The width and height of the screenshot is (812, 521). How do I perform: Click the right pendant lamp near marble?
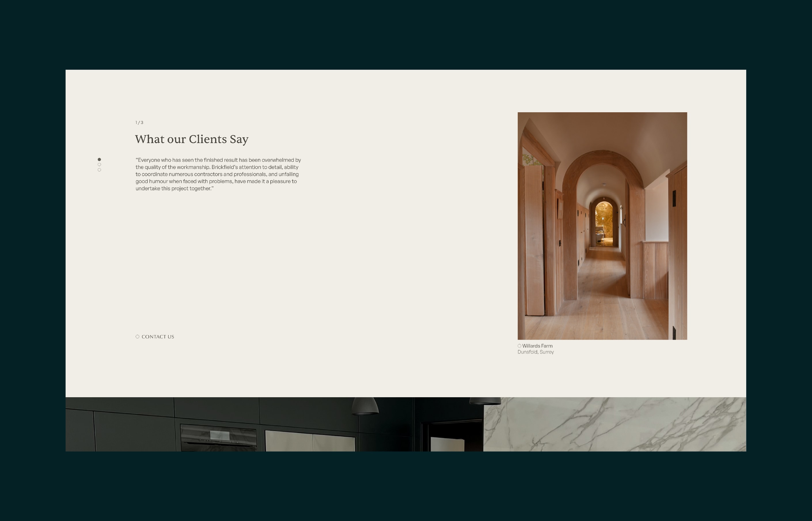485,401
